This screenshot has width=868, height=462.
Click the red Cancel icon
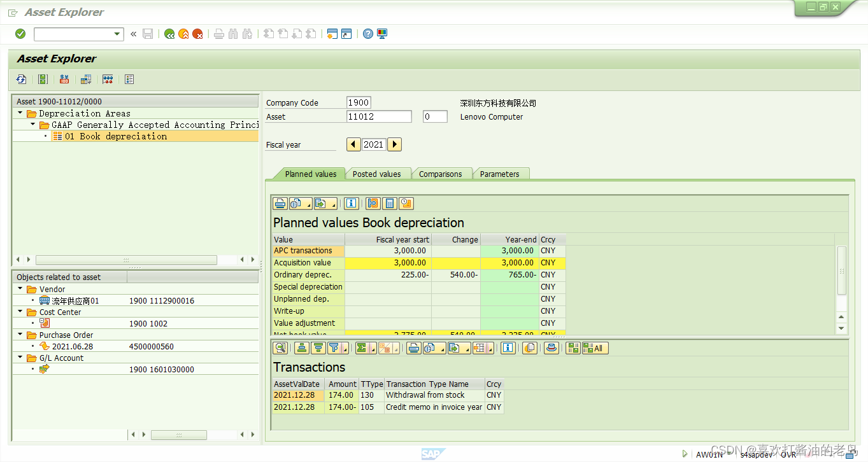coord(198,34)
